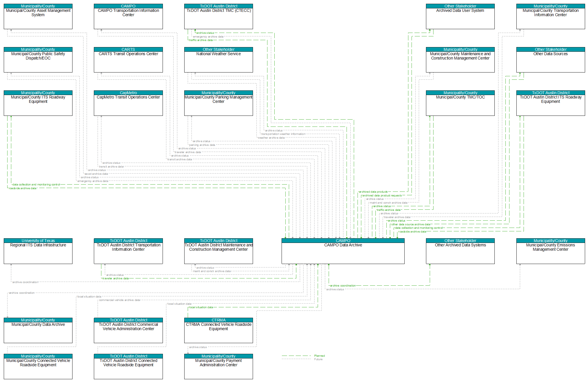588x383 pixels.
Task: Click the green 'archive coordination' flow label
Action: pyautogui.click(x=343, y=286)
